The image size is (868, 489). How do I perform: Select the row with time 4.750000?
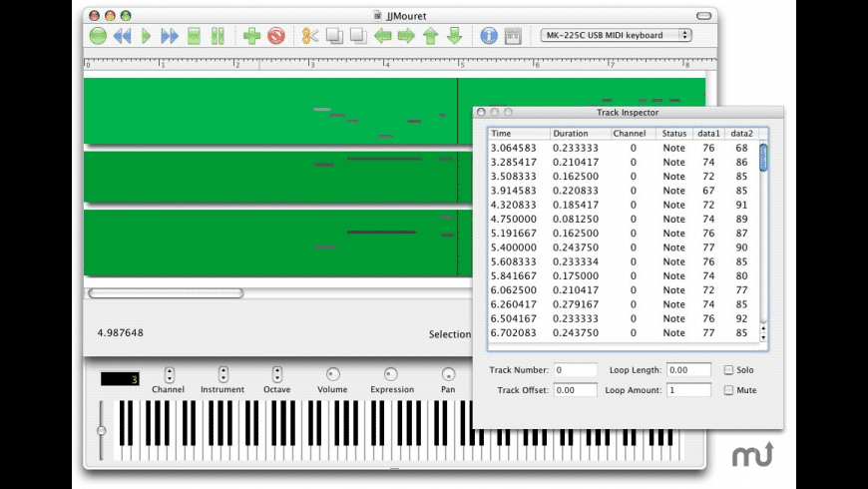624,220
